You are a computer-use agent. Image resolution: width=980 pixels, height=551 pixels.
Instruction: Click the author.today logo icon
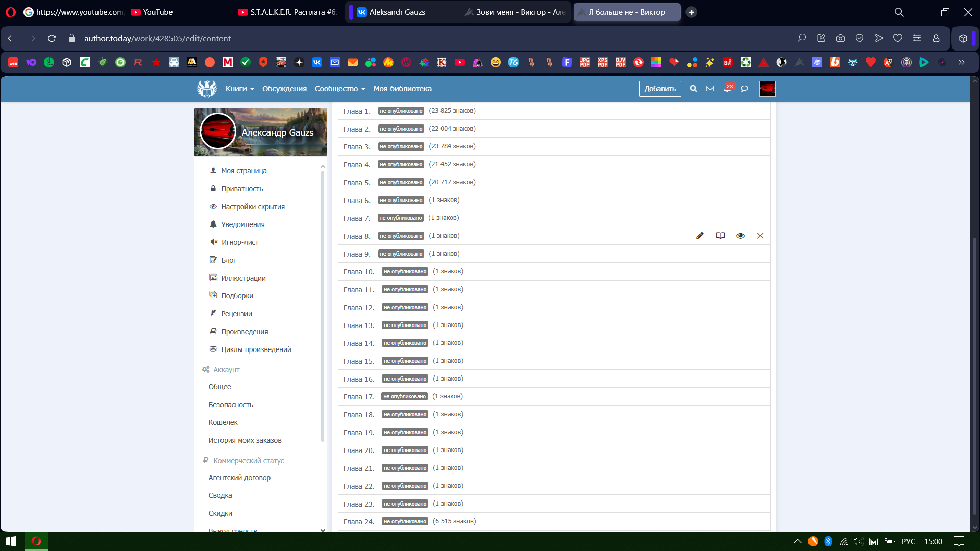[x=207, y=89]
